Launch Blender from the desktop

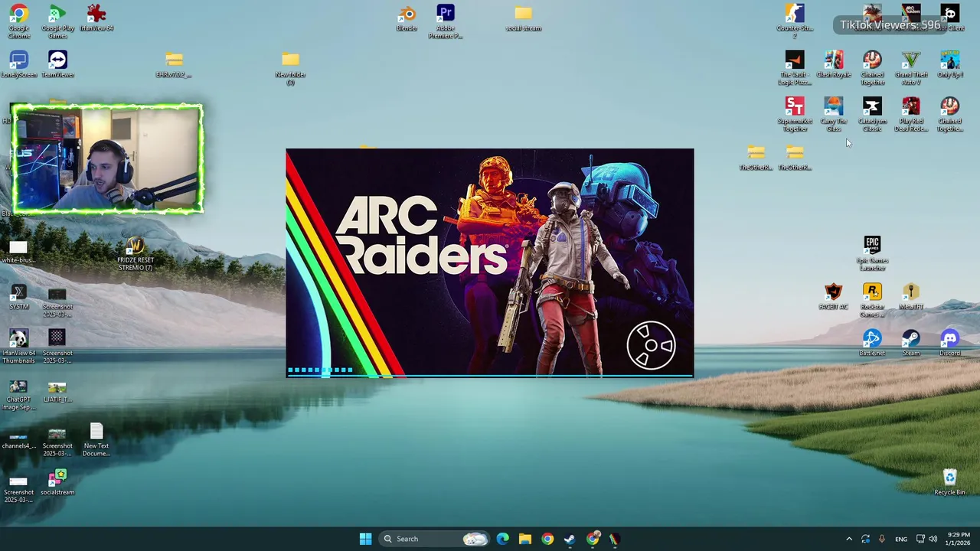[407, 18]
